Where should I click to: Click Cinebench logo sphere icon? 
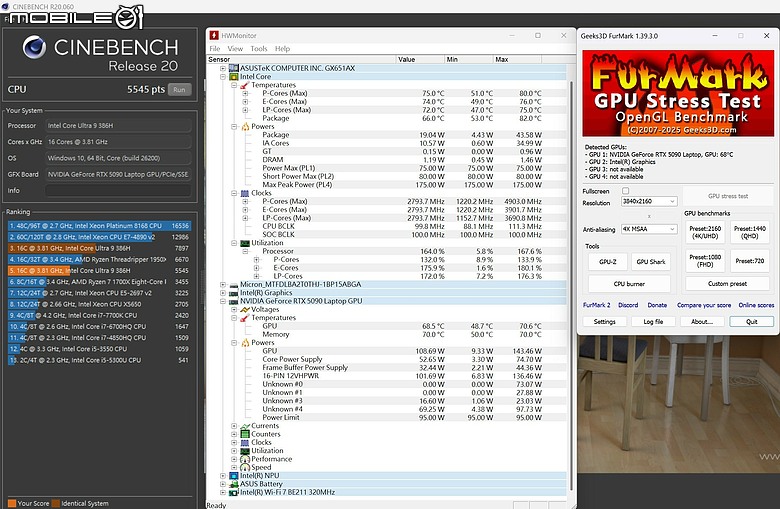tap(34, 48)
